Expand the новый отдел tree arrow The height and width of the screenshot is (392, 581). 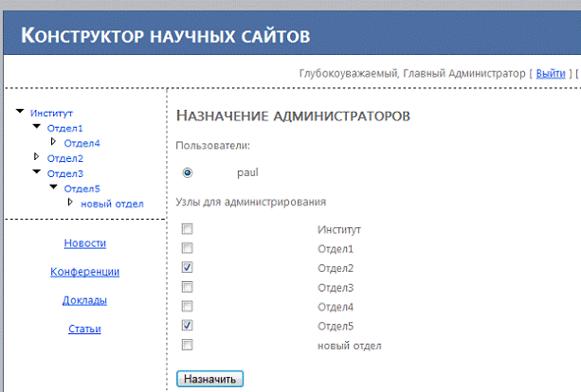71,203
